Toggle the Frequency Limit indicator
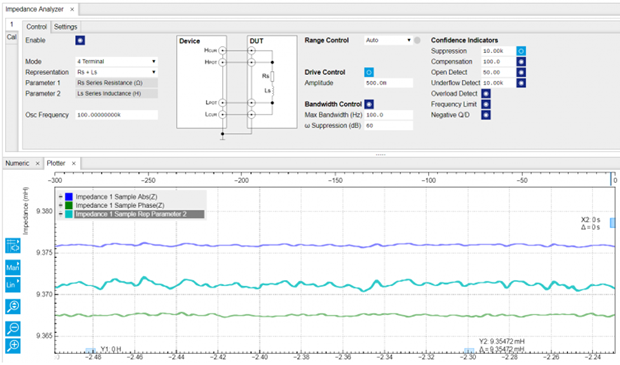 click(x=486, y=104)
